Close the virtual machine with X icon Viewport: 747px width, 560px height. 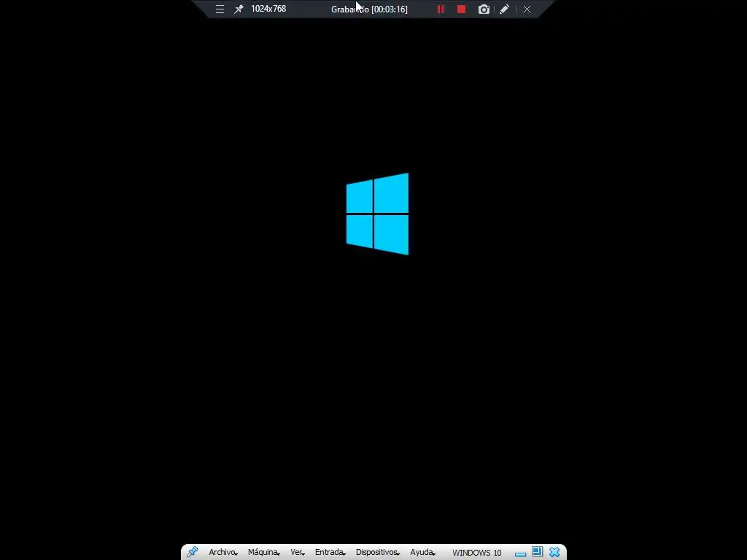(x=554, y=552)
